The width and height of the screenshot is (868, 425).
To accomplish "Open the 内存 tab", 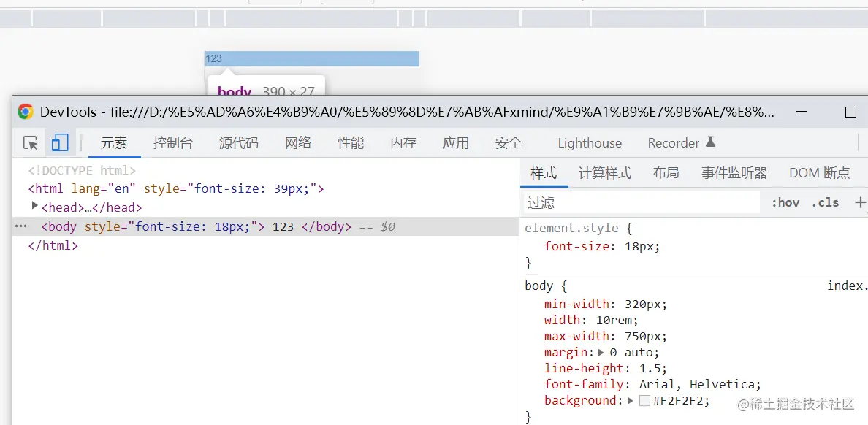I will pyautogui.click(x=403, y=143).
